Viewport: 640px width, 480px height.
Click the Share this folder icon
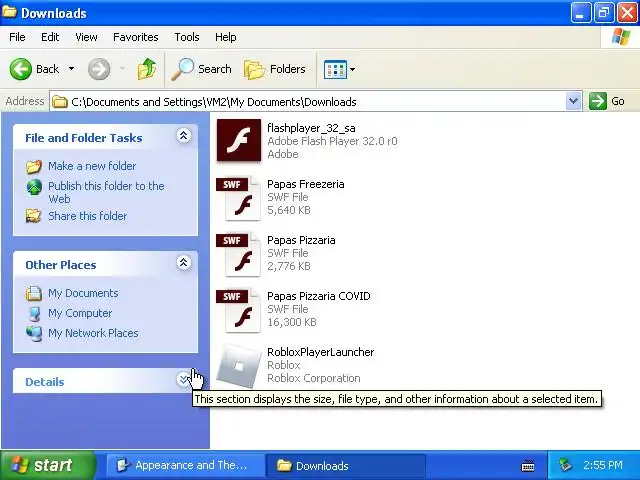(x=34, y=216)
